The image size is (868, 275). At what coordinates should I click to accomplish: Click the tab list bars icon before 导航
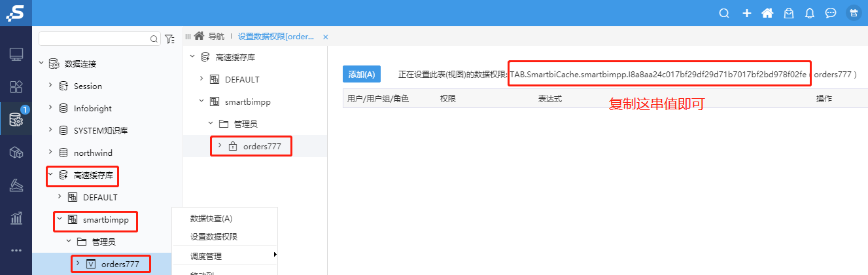[x=188, y=37]
